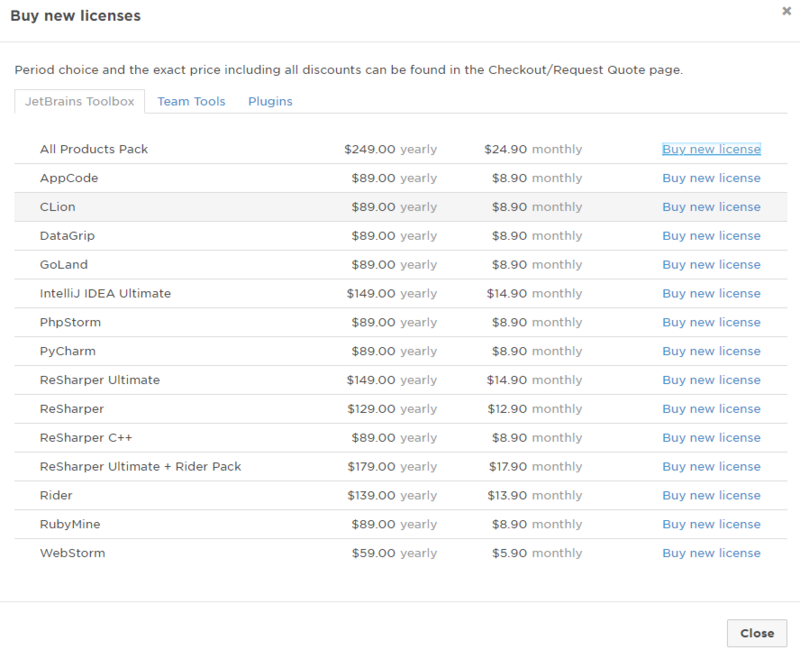Screen dimensions: 800x659
Task: Open the Plugins tab
Action: click(270, 101)
